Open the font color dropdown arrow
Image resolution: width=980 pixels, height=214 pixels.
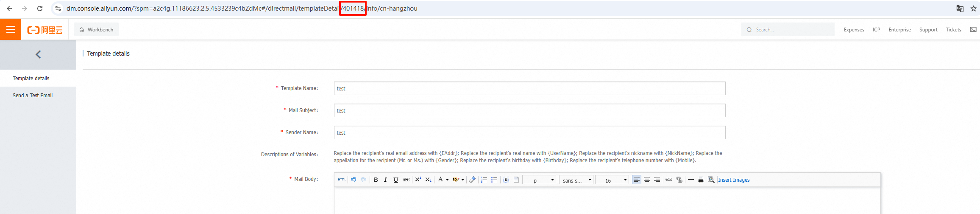click(447, 180)
